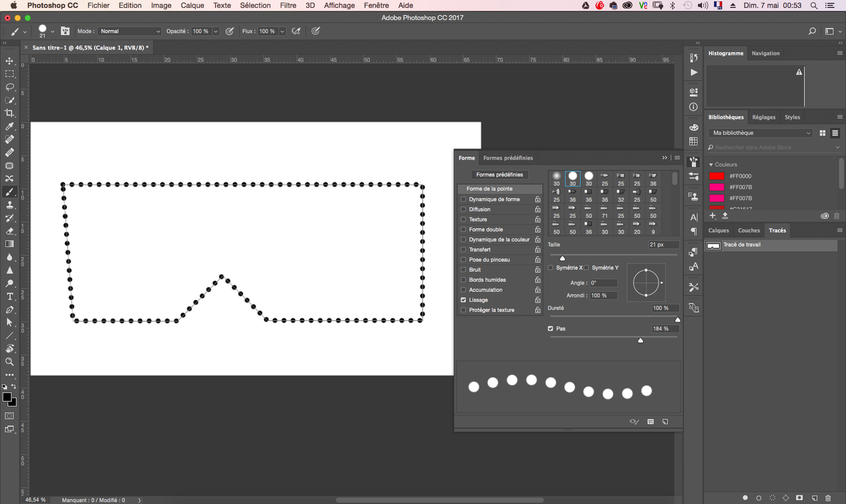Image resolution: width=846 pixels, height=504 pixels.
Task: Open Dynamique de la couleur settings
Action: coord(499,240)
